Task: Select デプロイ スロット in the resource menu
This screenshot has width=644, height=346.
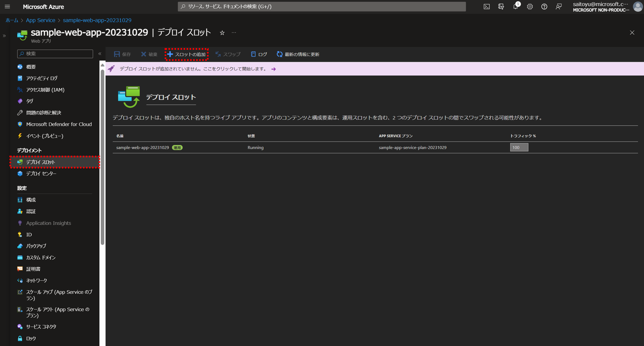Action: point(55,162)
